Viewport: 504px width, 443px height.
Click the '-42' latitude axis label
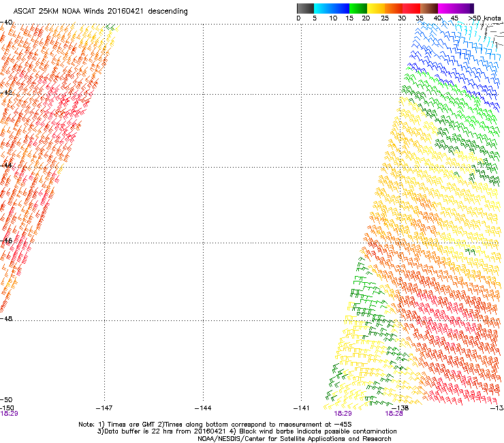(x=6, y=93)
